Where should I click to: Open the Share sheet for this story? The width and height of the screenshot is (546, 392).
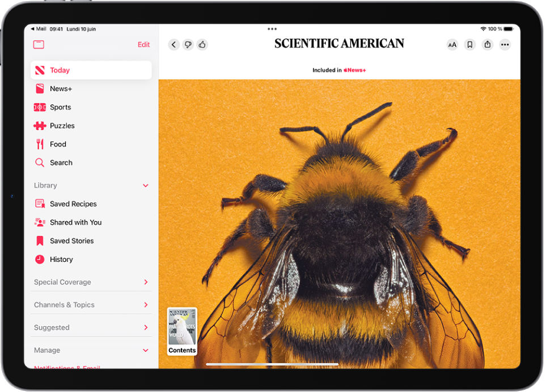click(x=487, y=44)
